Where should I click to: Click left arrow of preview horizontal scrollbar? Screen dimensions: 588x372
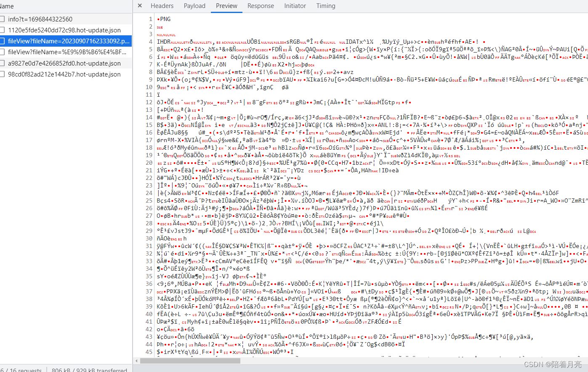(136, 361)
